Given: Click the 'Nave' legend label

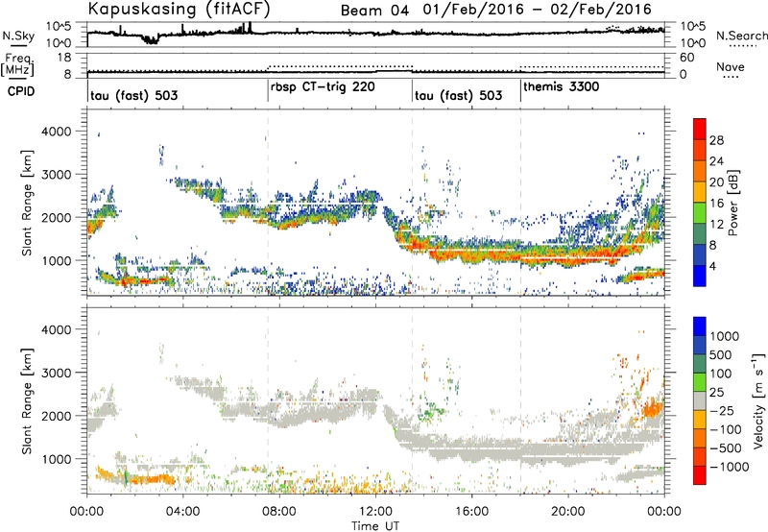Looking at the screenshot, I should [731, 66].
